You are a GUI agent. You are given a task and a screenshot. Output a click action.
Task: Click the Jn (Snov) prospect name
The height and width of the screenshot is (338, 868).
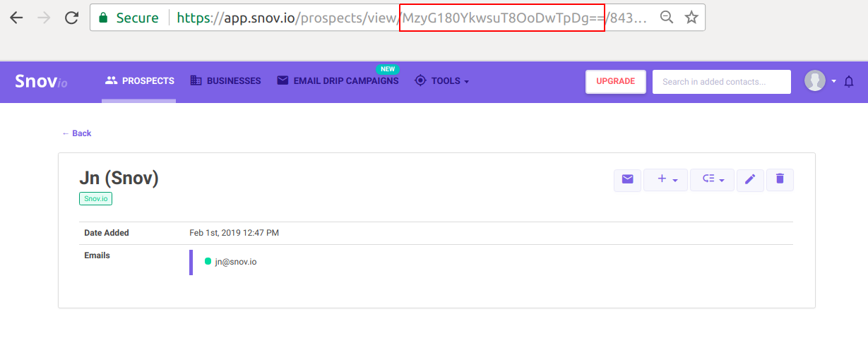pos(119,179)
